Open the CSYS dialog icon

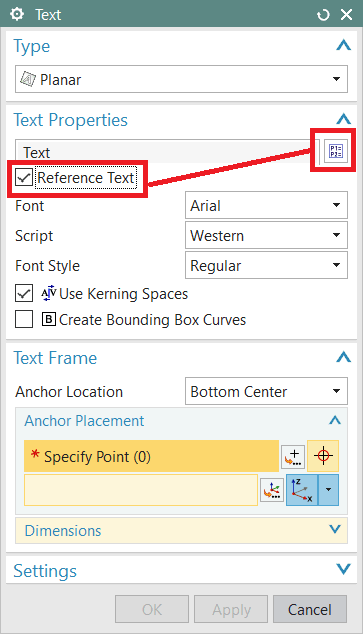click(x=272, y=490)
